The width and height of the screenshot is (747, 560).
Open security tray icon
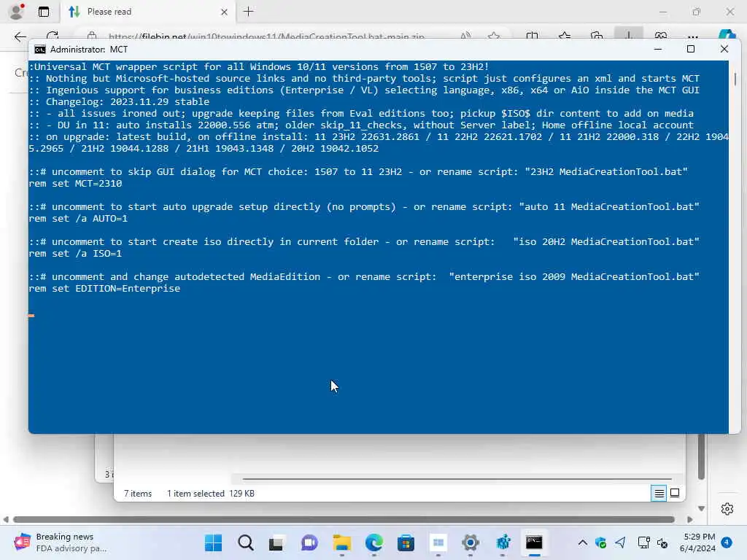coord(601,542)
